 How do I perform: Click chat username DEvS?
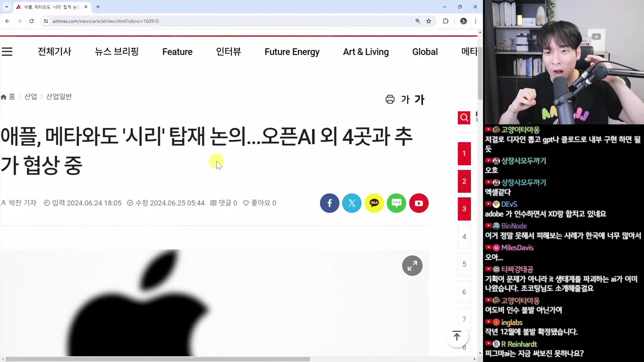pos(509,204)
